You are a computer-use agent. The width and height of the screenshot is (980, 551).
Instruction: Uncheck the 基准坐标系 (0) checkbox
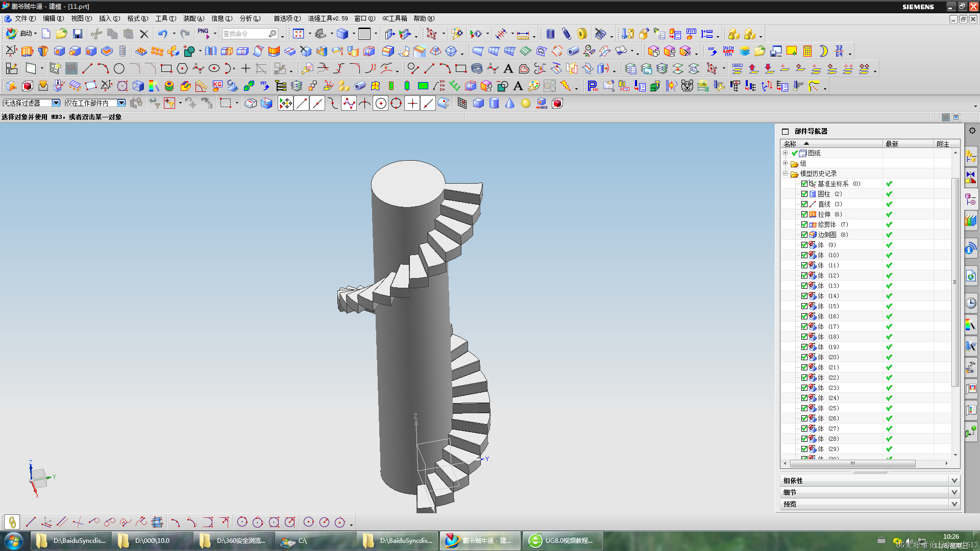point(804,184)
